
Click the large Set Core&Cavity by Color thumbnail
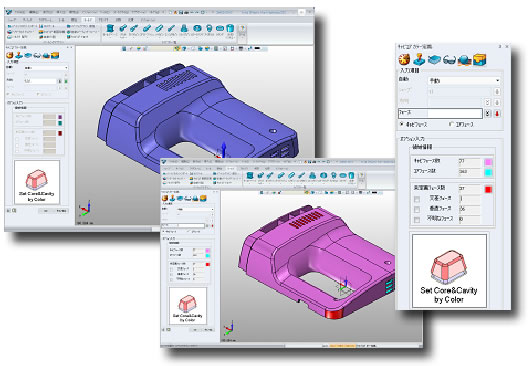450,271
